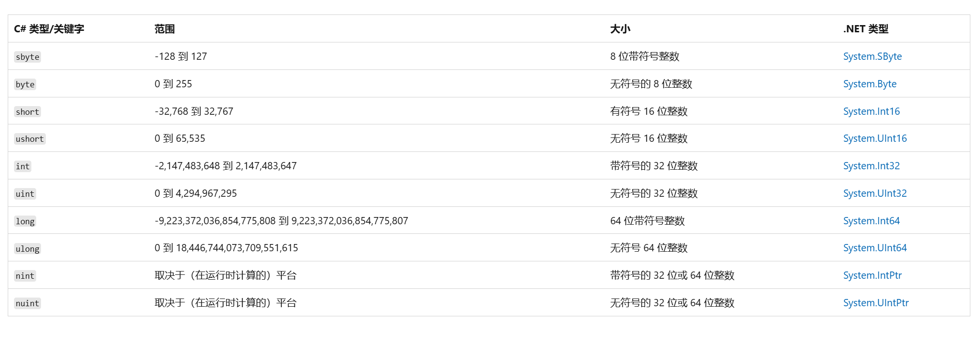The image size is (980, 353).
Task: Click the System.UInt32 link
Action: (x=874, y=193)
